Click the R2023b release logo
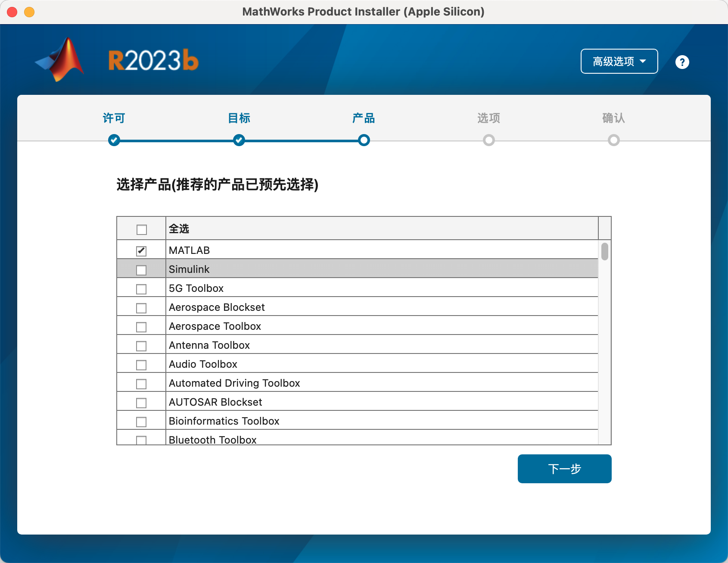Screen dimensions: 728x563 click(x=153, y=60)
